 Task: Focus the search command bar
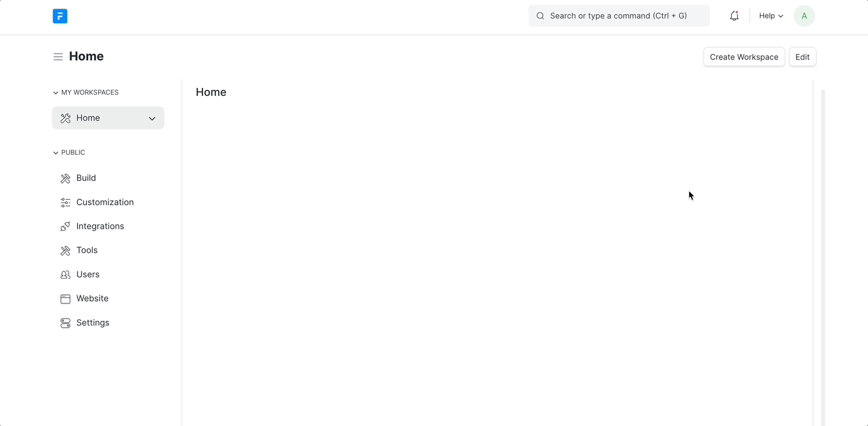point(618,16)
